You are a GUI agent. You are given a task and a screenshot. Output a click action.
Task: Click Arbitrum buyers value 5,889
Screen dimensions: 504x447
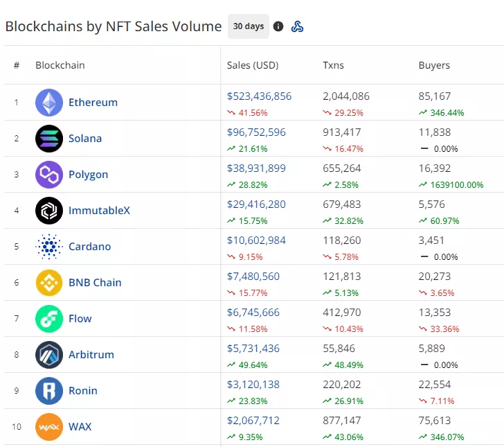coord(432,348)
